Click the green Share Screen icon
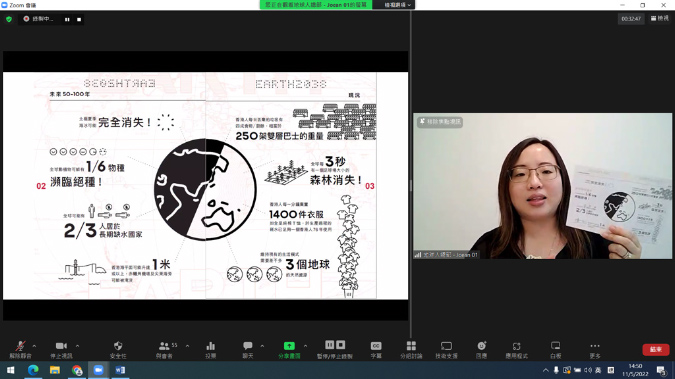This screenshot has width=675, height=379. pyautogui.click(x=289, y=346)
